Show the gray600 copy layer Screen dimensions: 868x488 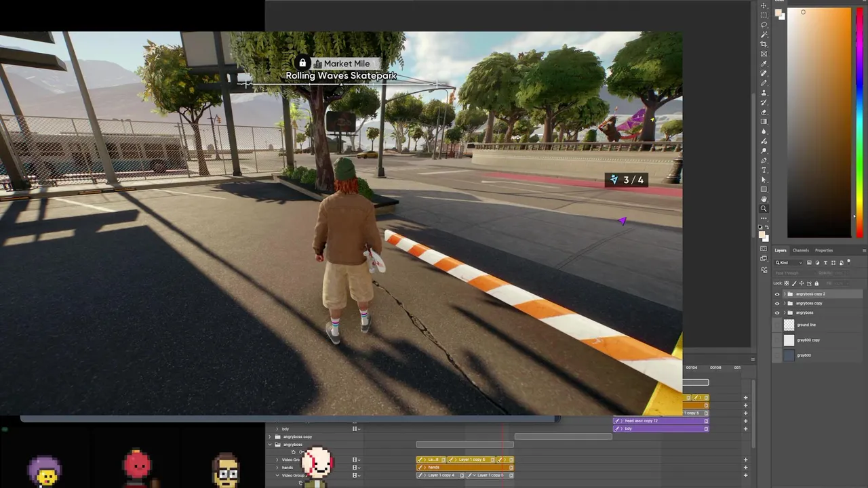coord(777,340)
